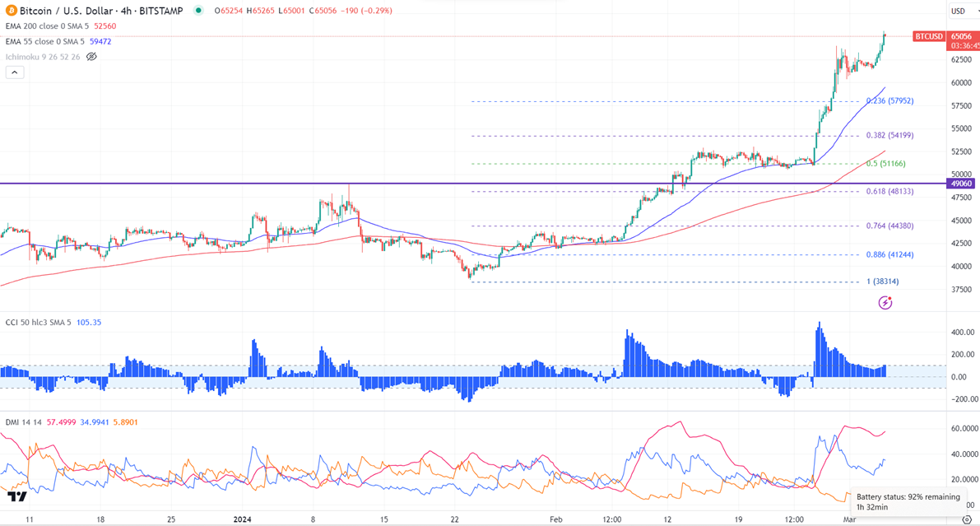Click the 0.382 (54199) Fibonacci level label
This screenshot has height=526, width=980.
pos(890,135)
